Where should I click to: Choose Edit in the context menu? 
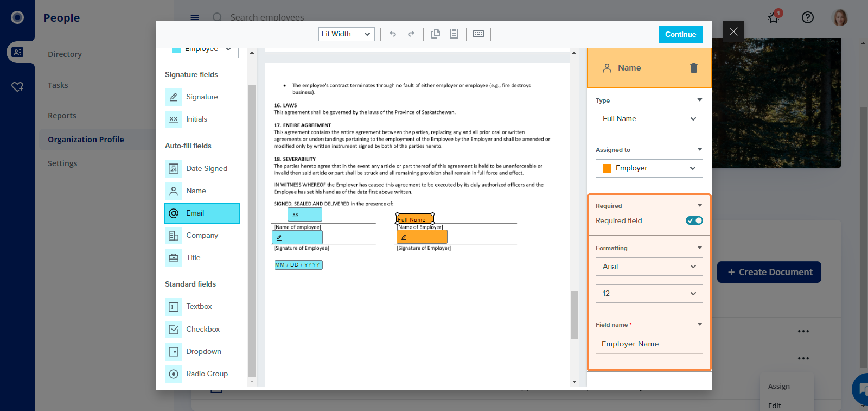[774, 406]
